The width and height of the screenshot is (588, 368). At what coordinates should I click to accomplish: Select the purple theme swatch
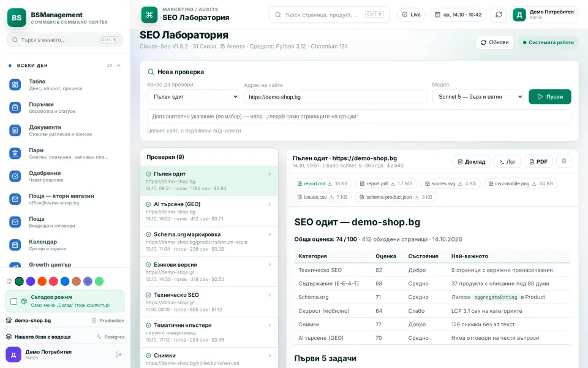pos(31,282)
